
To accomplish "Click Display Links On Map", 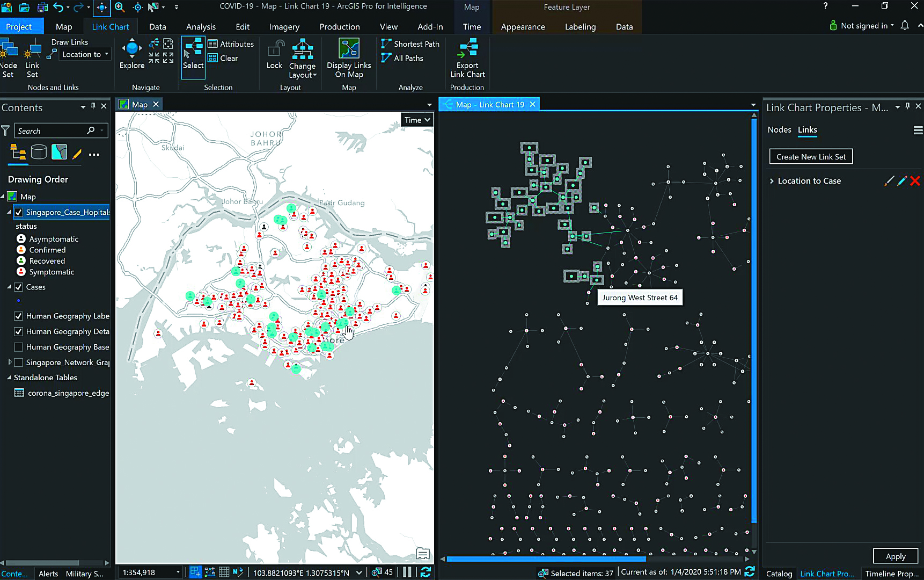I will [349, 58].
